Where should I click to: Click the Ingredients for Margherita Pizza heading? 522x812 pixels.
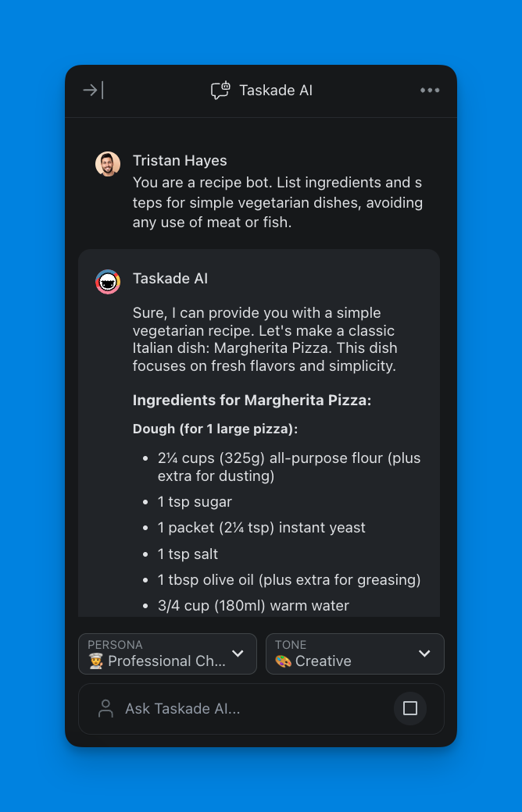pos(252,401)
